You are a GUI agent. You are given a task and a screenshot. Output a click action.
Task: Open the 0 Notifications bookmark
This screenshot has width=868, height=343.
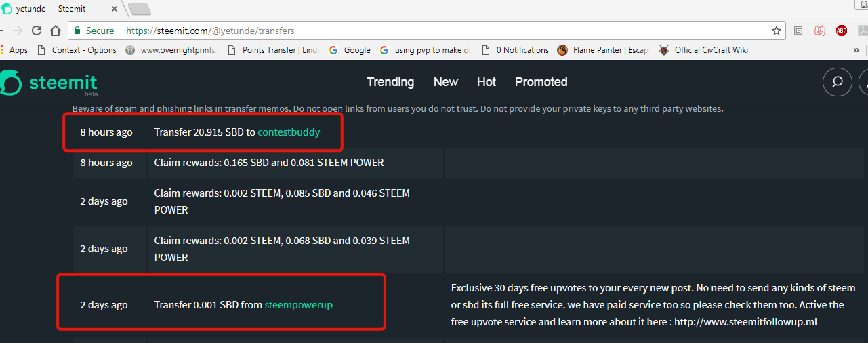pyautogui.click(x=516, y=50)
